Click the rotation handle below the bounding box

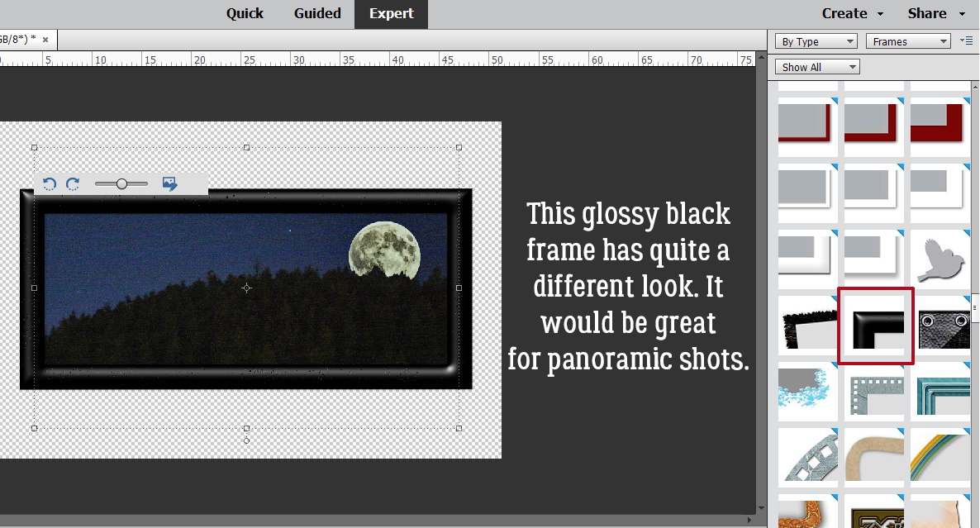[247, 440]
